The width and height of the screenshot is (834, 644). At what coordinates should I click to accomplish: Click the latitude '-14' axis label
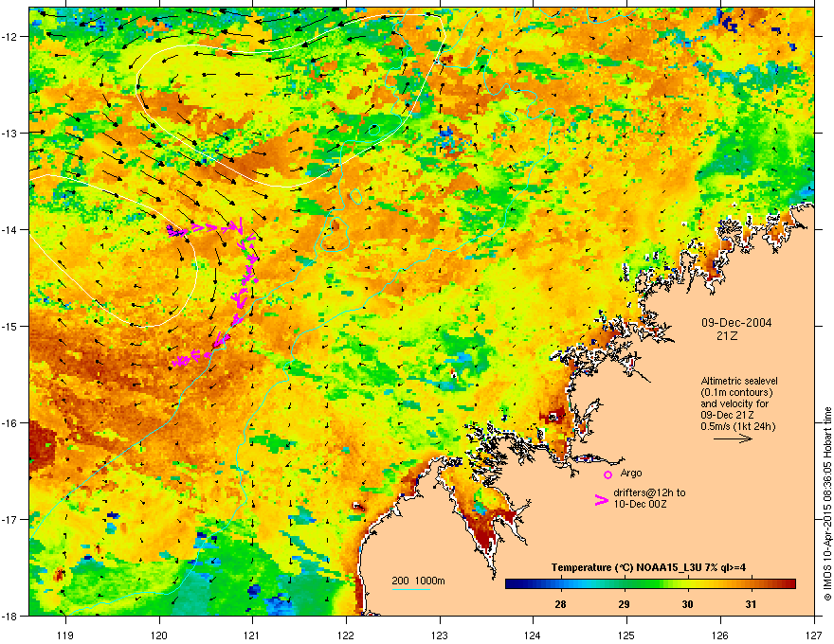click(10, 229)
